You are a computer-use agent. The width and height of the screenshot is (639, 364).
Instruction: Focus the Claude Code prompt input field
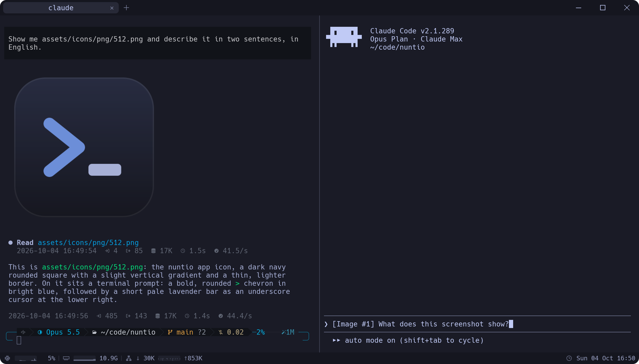point(477,324)
